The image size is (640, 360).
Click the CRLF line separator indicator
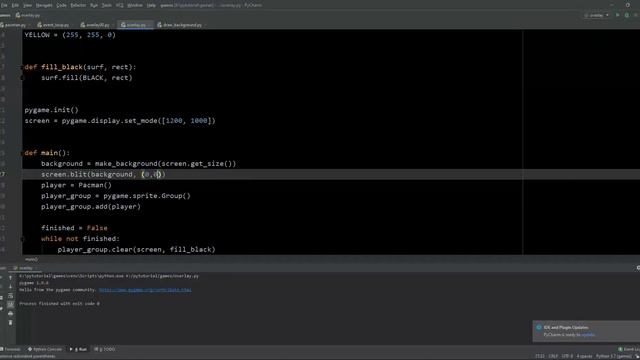[x=553, y=356]
